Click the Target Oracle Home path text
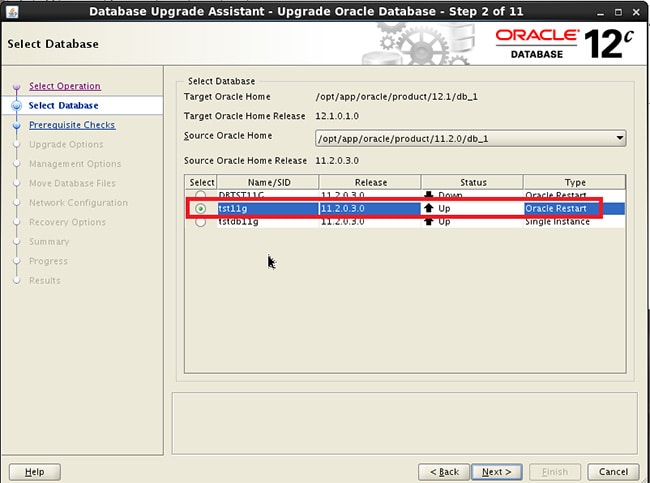This screenshot has height=483, width=650. click(396, 97)
